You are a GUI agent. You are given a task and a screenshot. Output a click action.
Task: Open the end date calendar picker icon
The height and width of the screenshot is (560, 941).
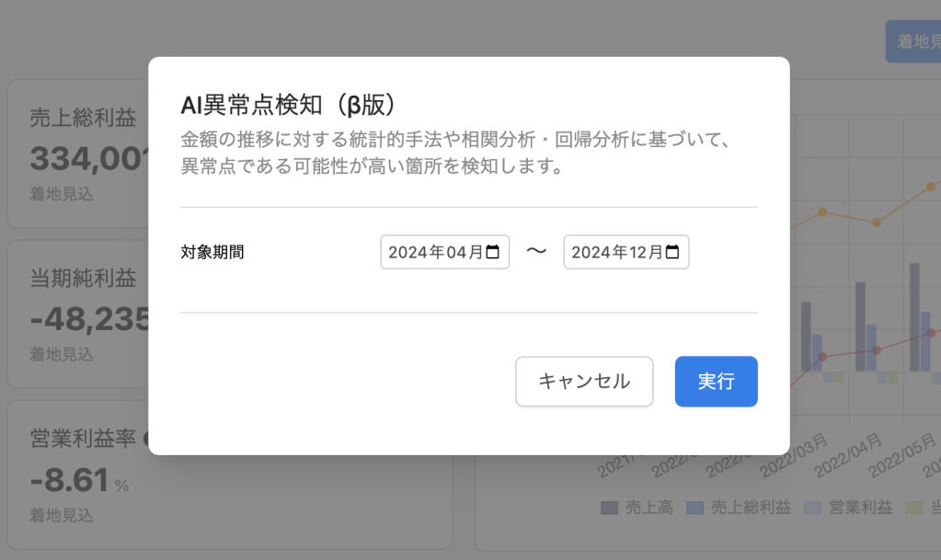point(672,252)
